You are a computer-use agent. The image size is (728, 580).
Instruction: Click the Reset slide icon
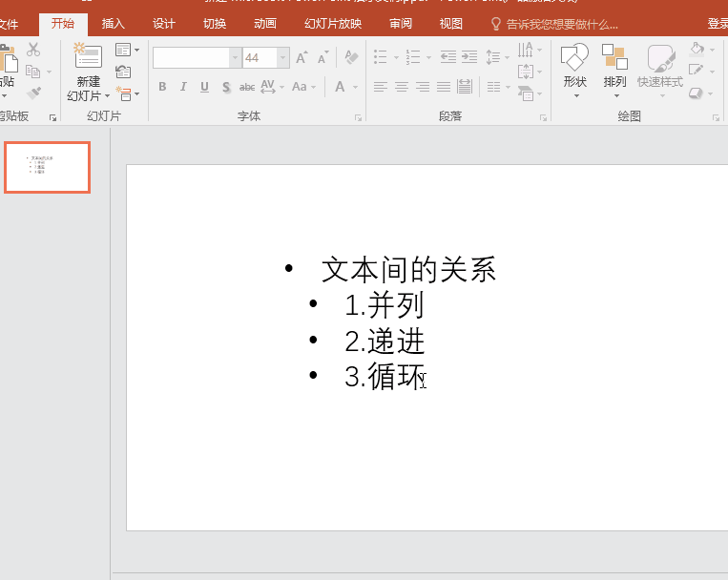point(123,72)
